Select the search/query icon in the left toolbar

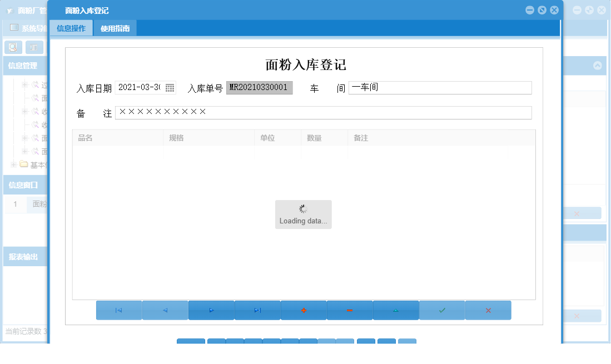(13, 47)
